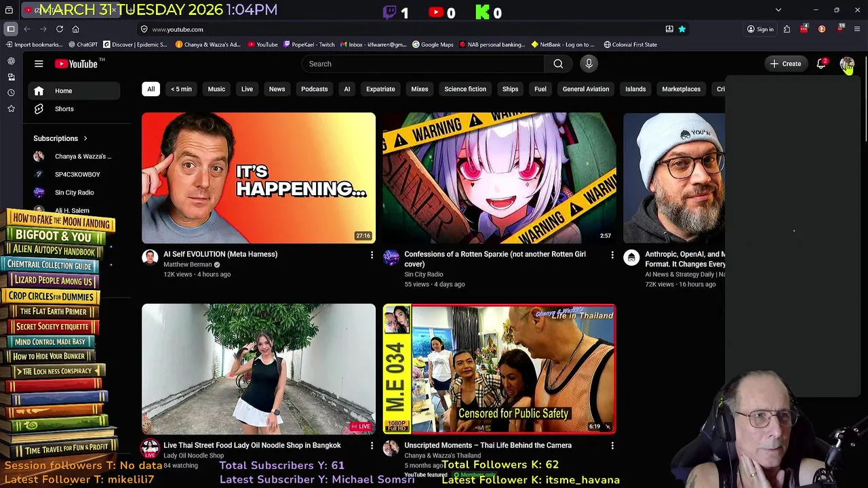Open the YouTube hamburger guide menu
This screenshot has width=868, height=488.
[x=39, y=64]
